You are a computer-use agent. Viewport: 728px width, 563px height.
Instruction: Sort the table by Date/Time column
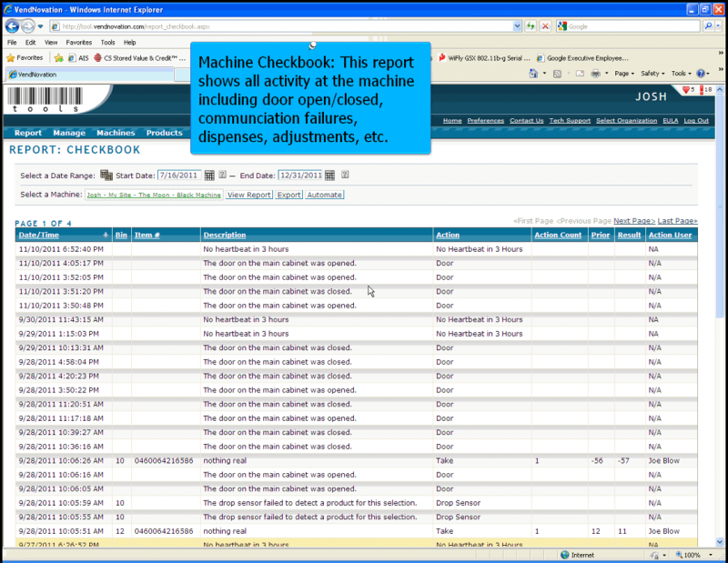point(39,235)
